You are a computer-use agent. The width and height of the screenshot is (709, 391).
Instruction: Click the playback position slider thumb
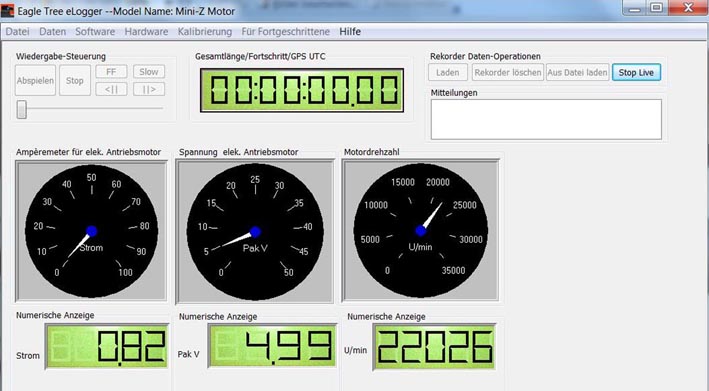22,109
